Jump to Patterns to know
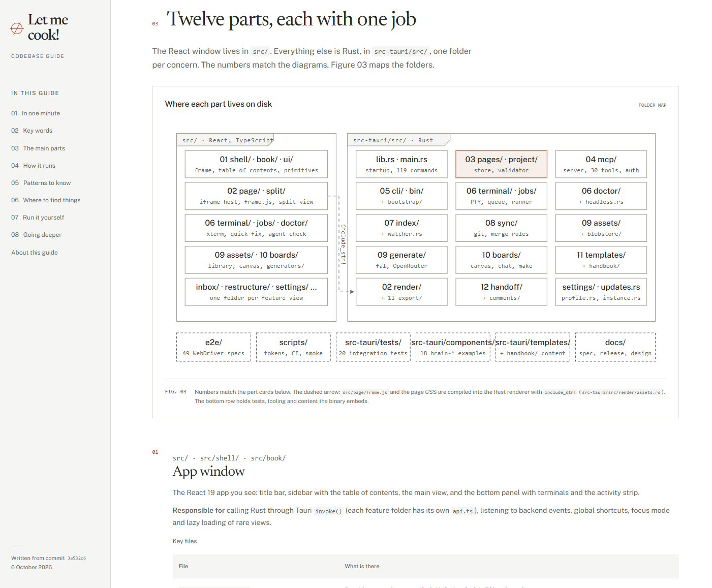The image size is (712, 588). point(41,183)
